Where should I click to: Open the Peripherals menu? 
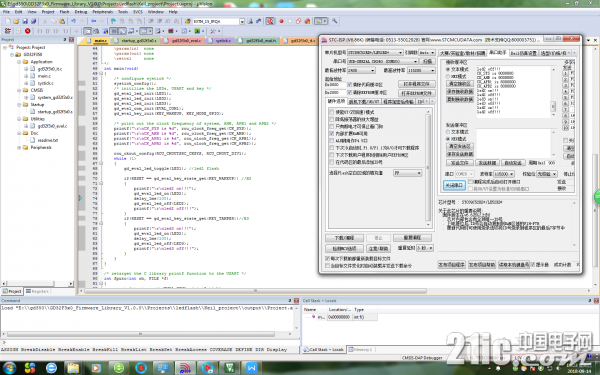103,12
